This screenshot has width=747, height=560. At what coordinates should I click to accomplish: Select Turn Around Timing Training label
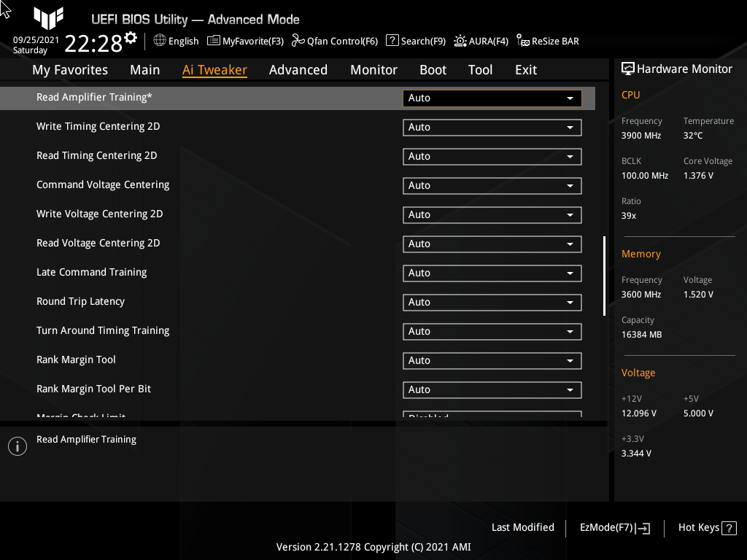tap(103, 330)
